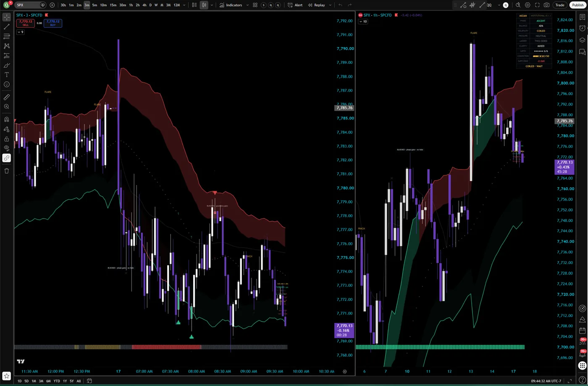Open the forecasting and measurement tools
The height and width of the screenshot is (386, 588).
pyautogui.click(x=7, y=56)
